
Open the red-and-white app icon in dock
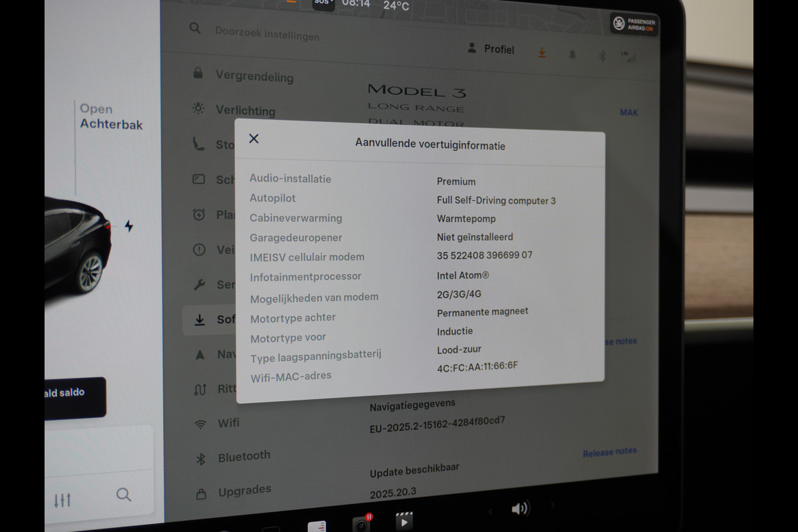click(x=317, y=526)
